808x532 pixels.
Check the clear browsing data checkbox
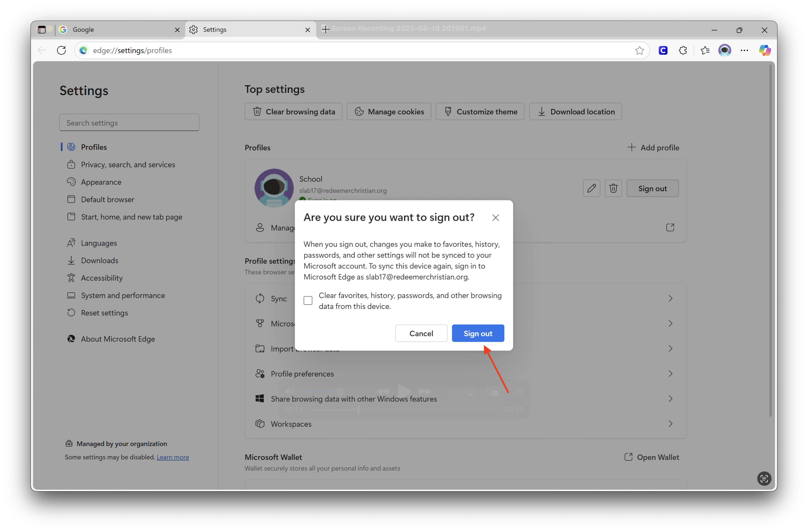(x=308, y=301)
